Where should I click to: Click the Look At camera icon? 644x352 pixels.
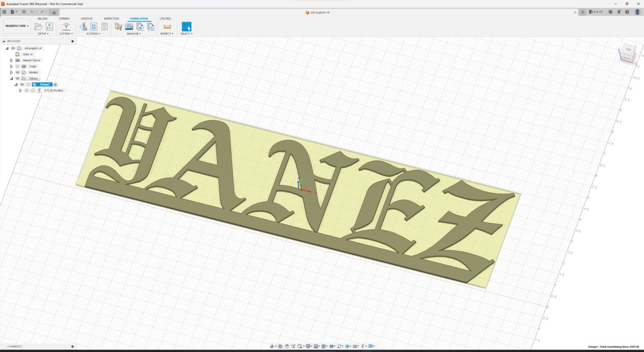tap(280, 346)
